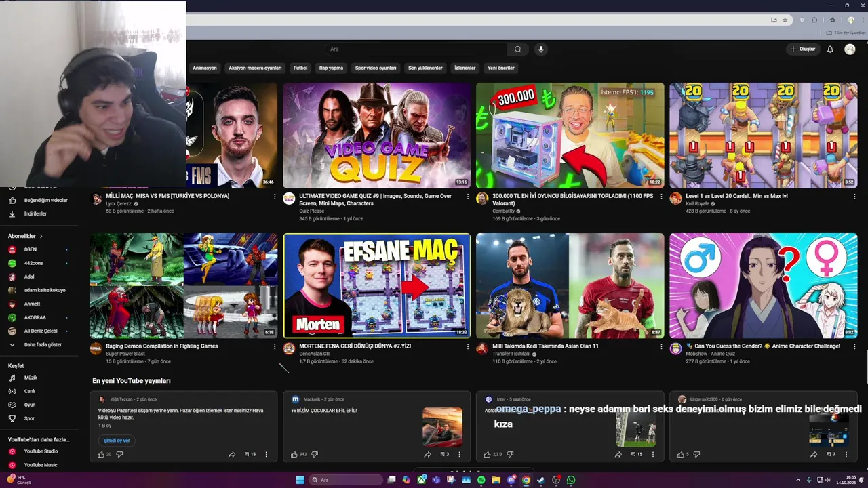Open comments on Mackolik post

[x=444, y=455]
